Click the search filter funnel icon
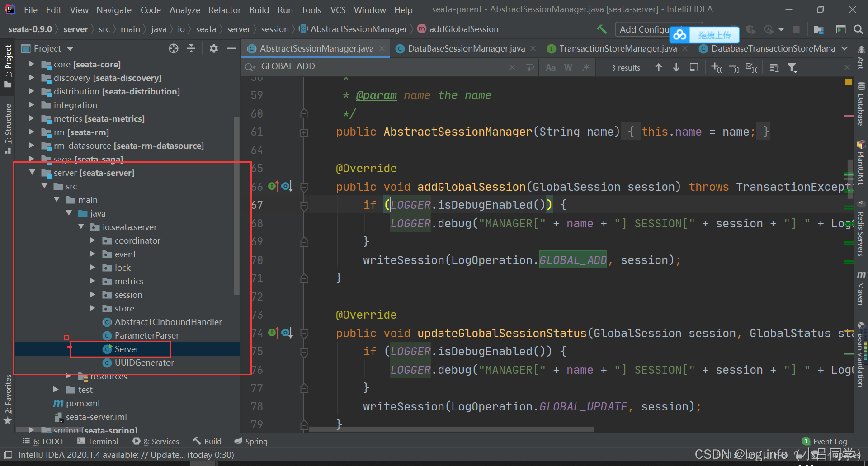Image resolution: width=868 pixels, height=466 pixels. 793,68
